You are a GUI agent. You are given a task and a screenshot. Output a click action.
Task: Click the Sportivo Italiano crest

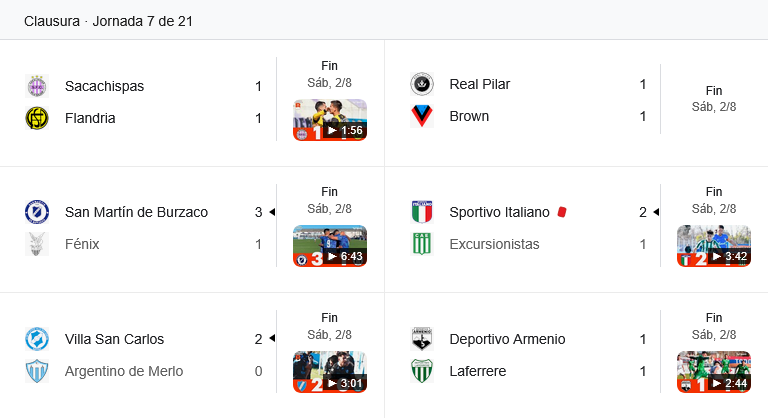pyautogui.click(x=422, y=212)
